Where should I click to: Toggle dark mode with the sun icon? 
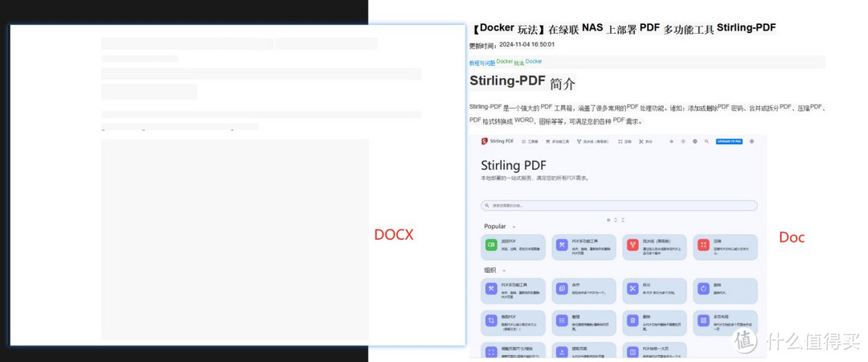[x=683, y=142]
